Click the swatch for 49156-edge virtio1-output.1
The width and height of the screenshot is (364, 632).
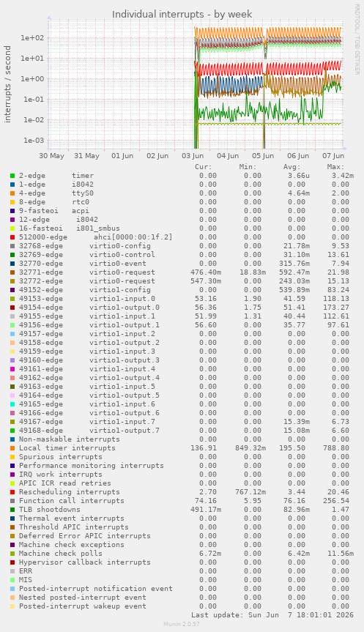pos(12,325)
